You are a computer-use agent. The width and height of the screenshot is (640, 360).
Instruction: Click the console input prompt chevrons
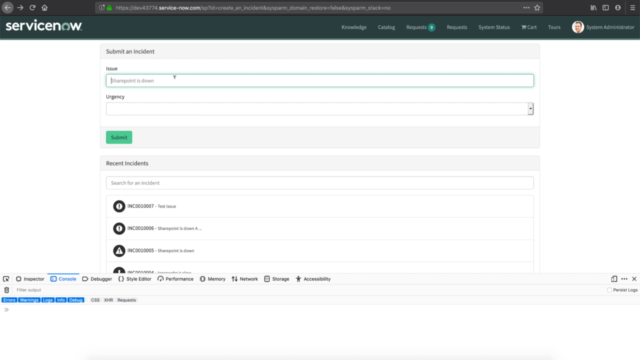[x=7, y=310]
